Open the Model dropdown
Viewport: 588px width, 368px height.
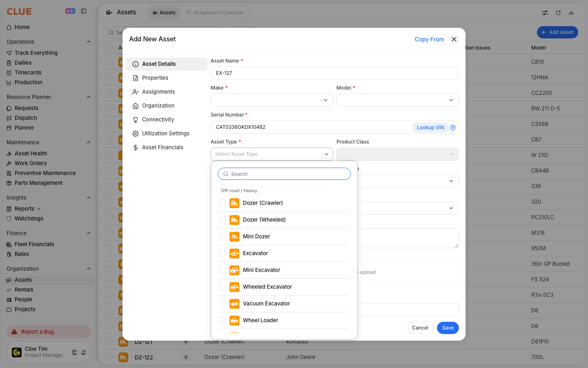[x=398, y=100]
